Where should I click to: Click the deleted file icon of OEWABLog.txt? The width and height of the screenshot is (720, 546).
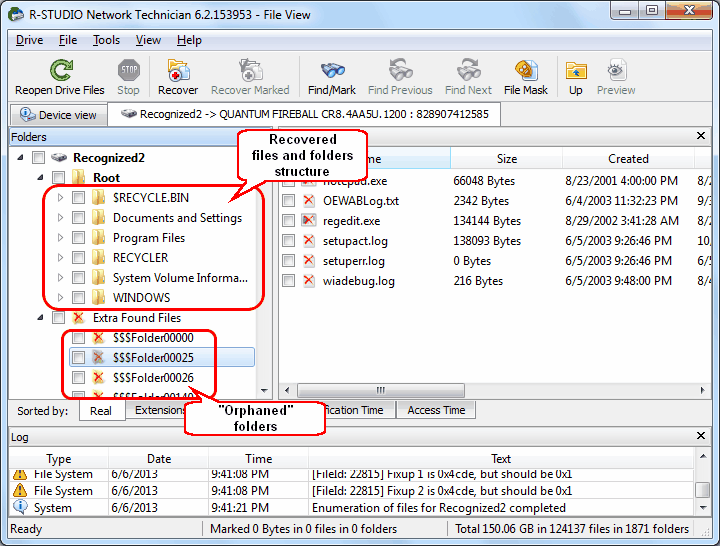[309, 201]
